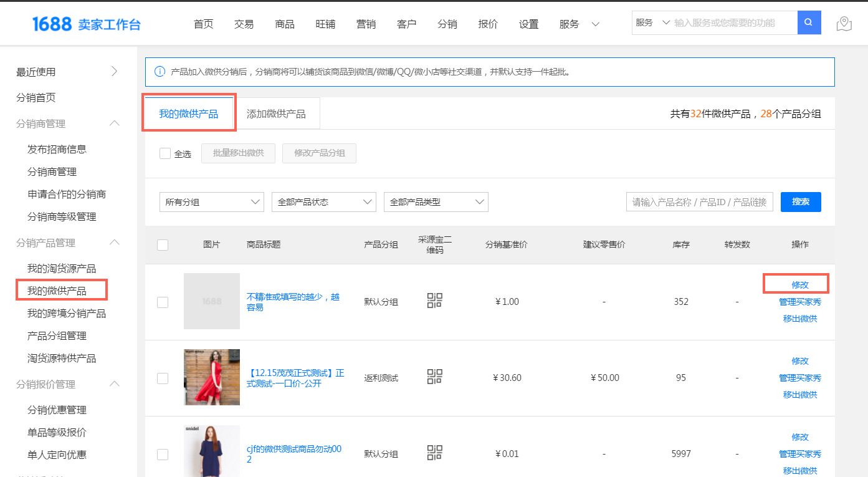Open the 全部产品状态 status dropdown

[324, 202]
